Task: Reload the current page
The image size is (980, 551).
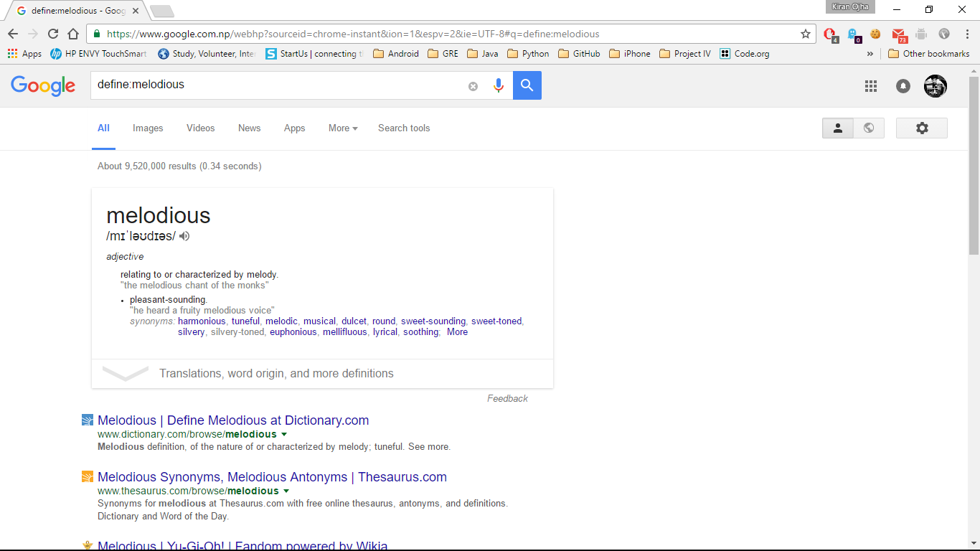Action: pyautogui.click(x=53, y=34)
